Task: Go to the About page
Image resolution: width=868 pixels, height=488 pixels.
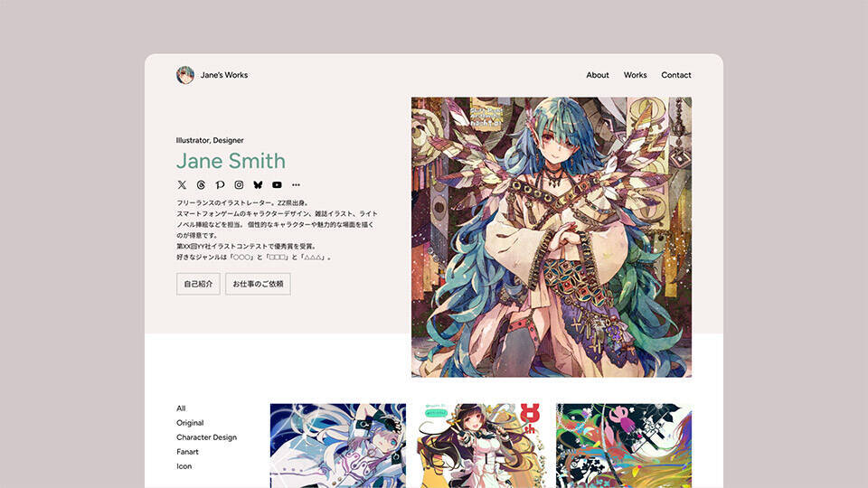Action: point(598,75)
